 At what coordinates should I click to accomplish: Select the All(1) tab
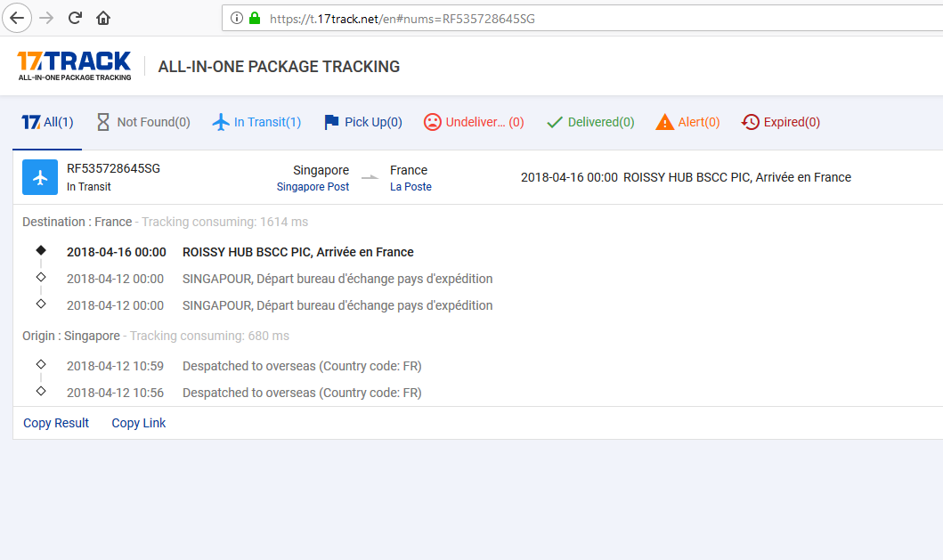47,122
